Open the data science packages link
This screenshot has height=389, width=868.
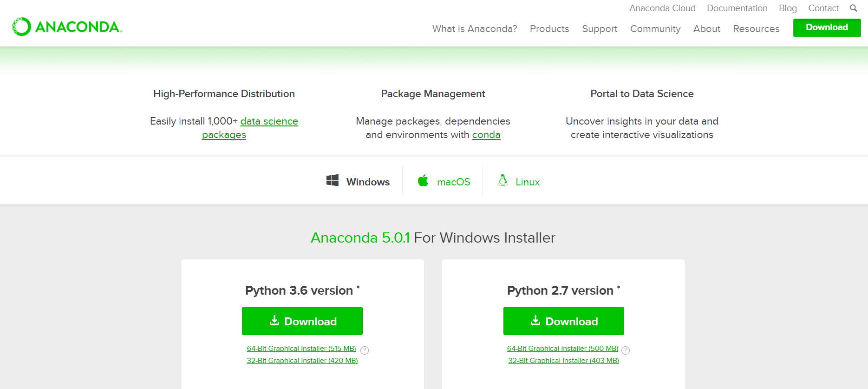coord(269,121)
